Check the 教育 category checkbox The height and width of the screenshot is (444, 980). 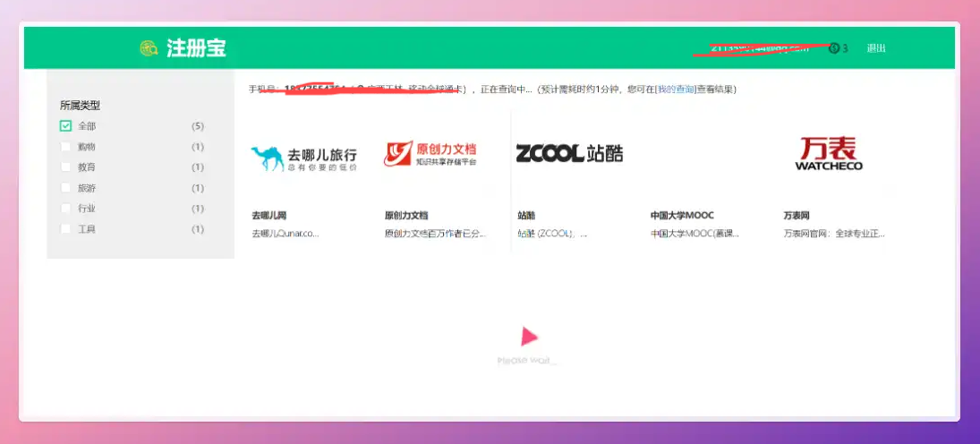(x=65, y=167)
